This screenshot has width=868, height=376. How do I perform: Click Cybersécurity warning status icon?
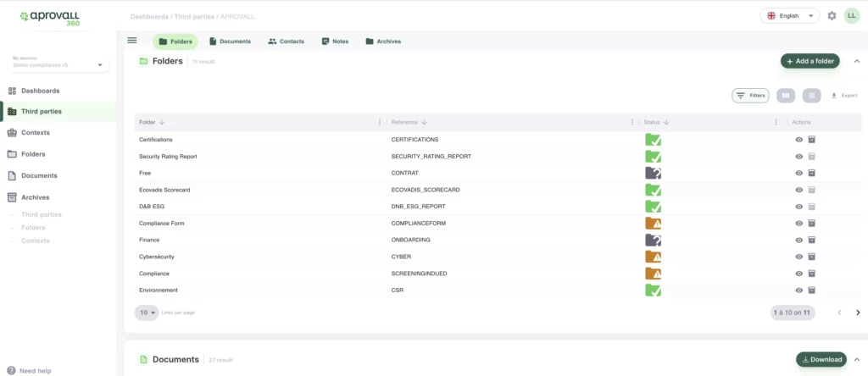pyautogui.click(x=654, y=257)
